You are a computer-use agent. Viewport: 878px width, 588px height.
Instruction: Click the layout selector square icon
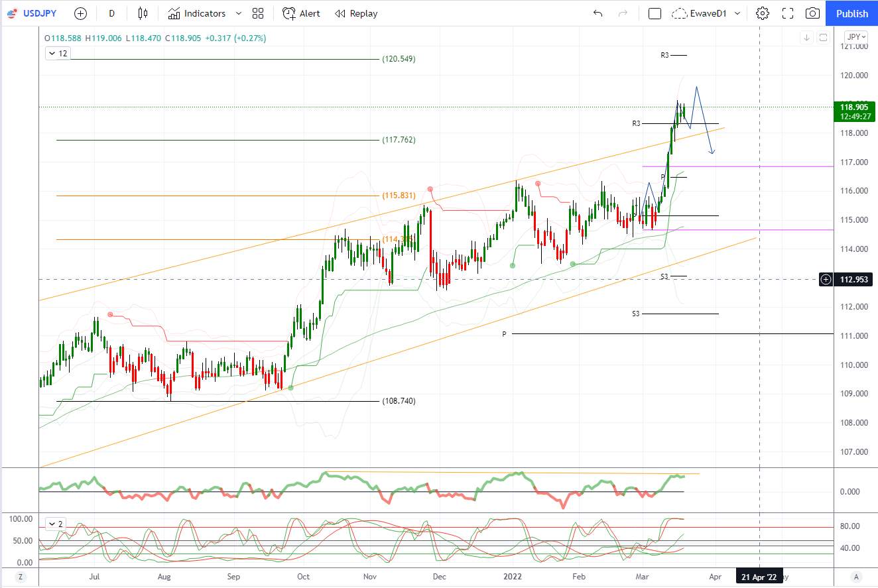point(655,13)
